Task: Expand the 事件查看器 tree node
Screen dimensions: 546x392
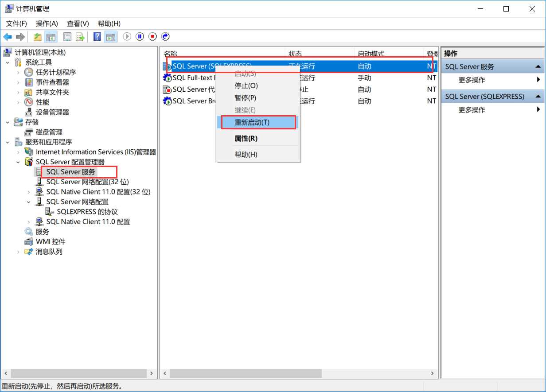Action: point(18,82)
